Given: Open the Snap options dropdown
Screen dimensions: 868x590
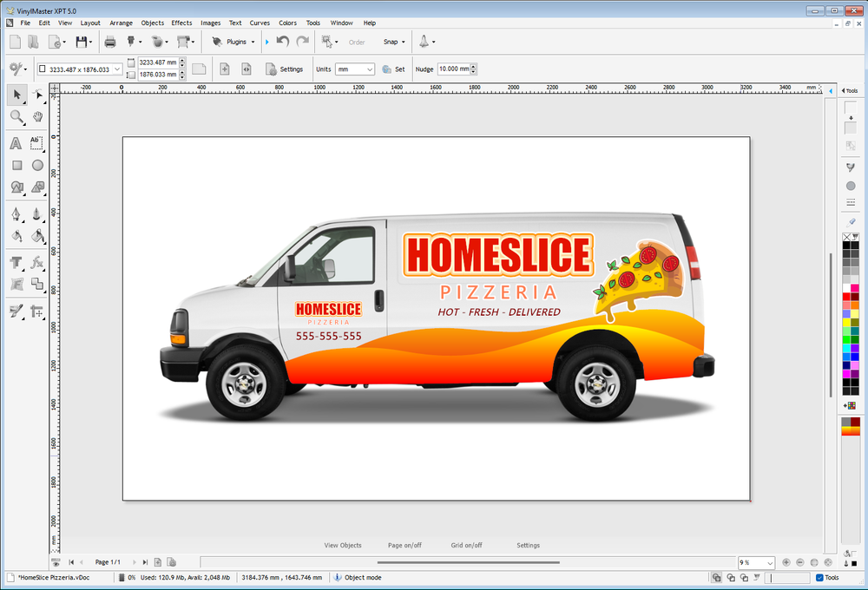Looking at the screenshot, I should [x=402, y=41].
